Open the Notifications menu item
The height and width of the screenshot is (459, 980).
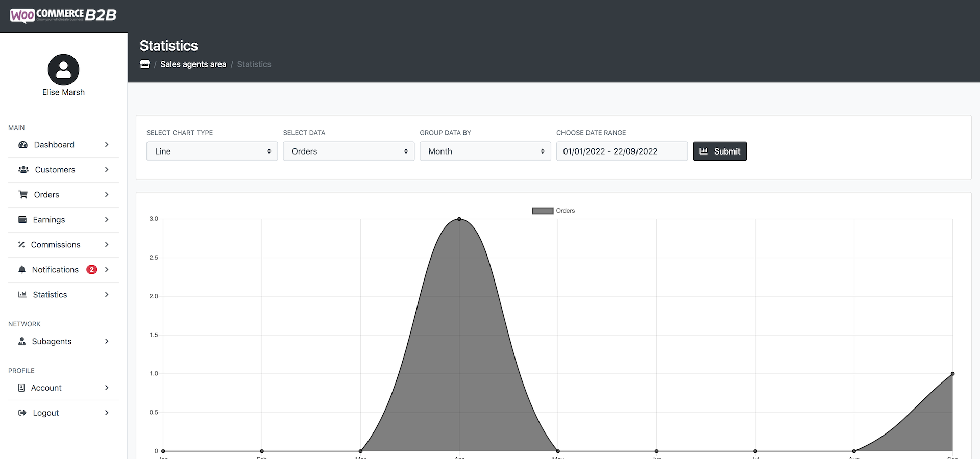[x=63, y=270]
